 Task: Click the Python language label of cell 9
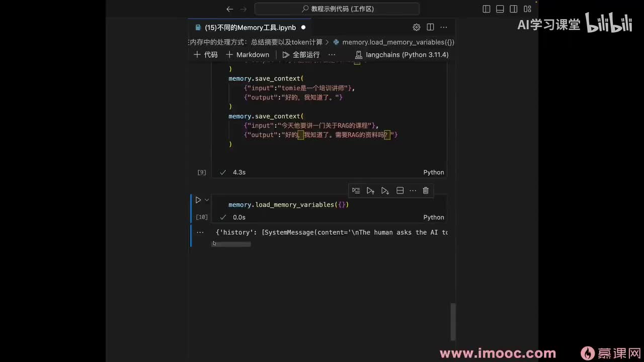click(x=434, y=172)
